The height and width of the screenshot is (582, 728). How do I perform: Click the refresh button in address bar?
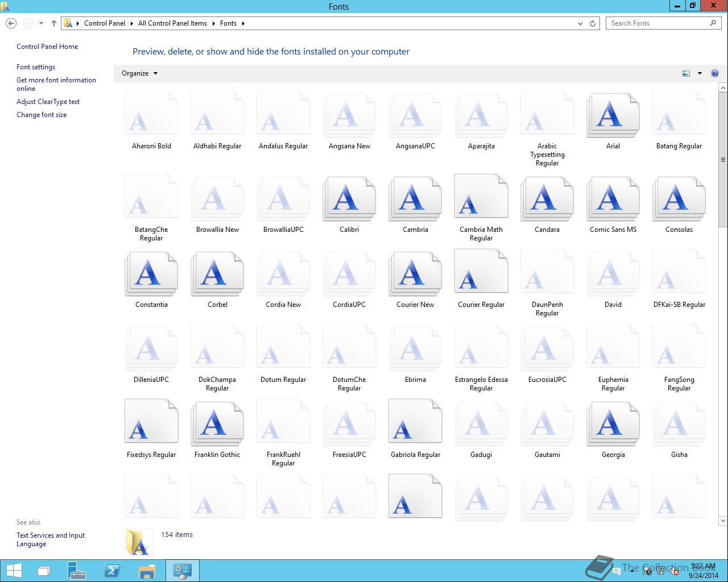pos(593,23)
